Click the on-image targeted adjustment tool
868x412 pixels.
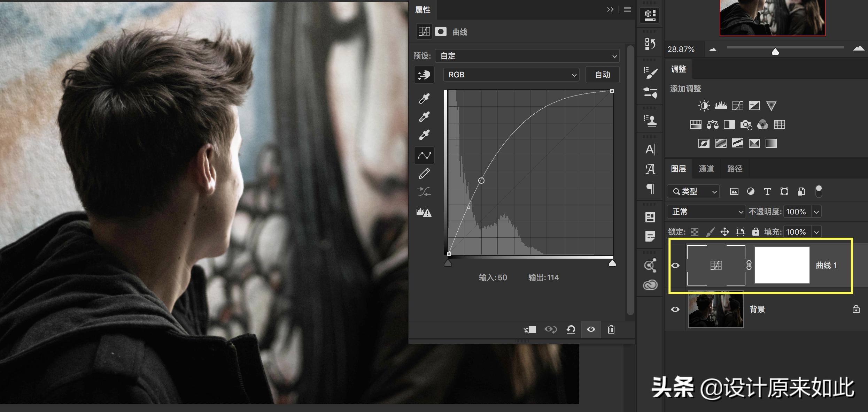click(x=424, y=75)
